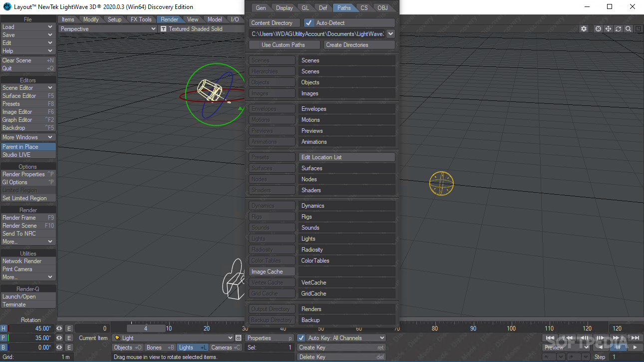The height and width of the screenshot is (362, 644).
Task: Go to next keyframe button
Action: (x=618, y=338)
